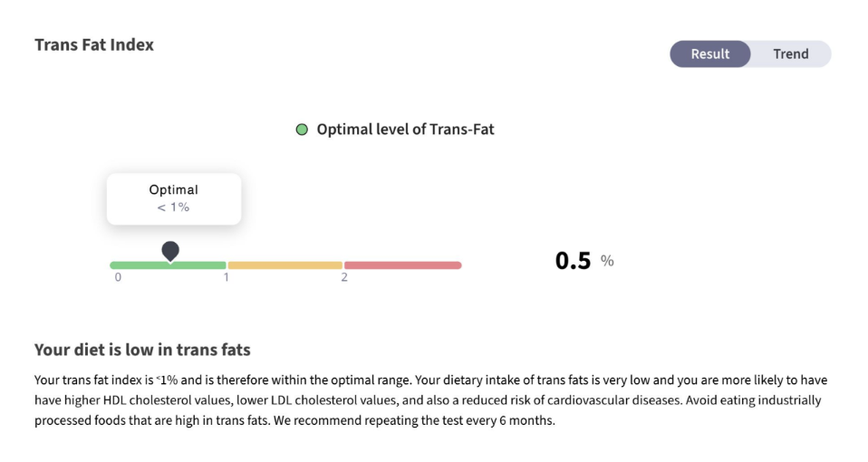Click the 0.5 result value
This screenshot has width=868, height=462.
click(x=573, y=261)
